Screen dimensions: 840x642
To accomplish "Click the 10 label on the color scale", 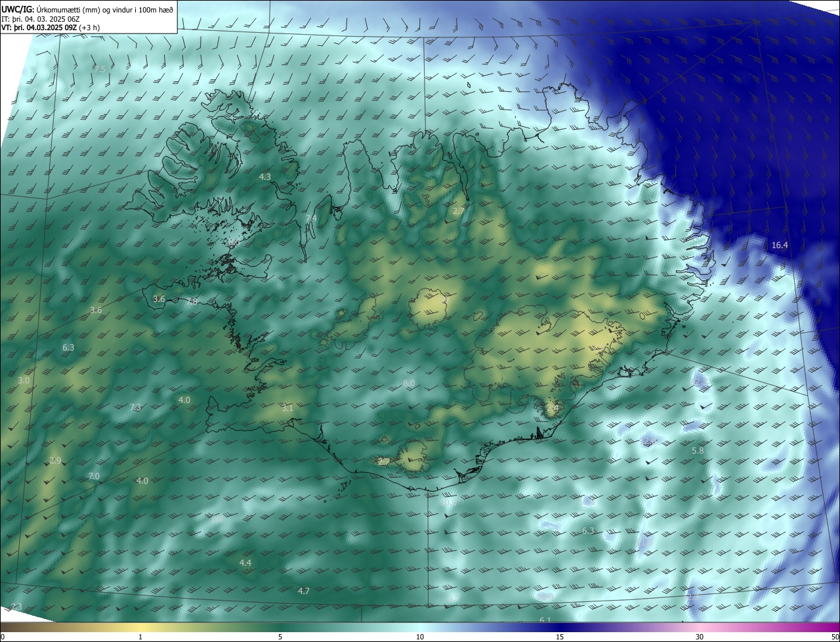I will point(420,637).
